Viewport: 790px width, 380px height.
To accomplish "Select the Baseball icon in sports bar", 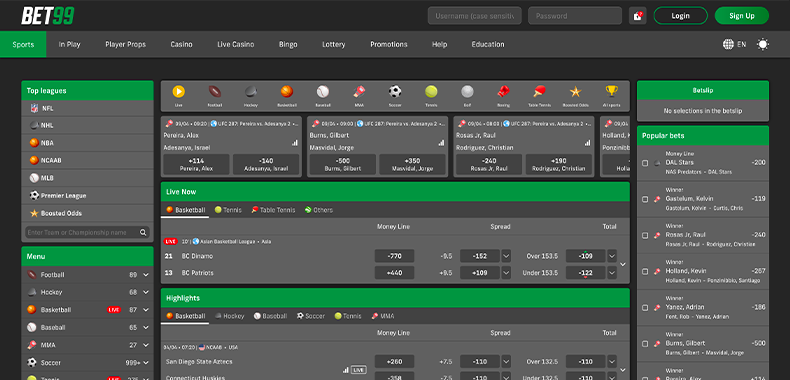I will (323, 92).
